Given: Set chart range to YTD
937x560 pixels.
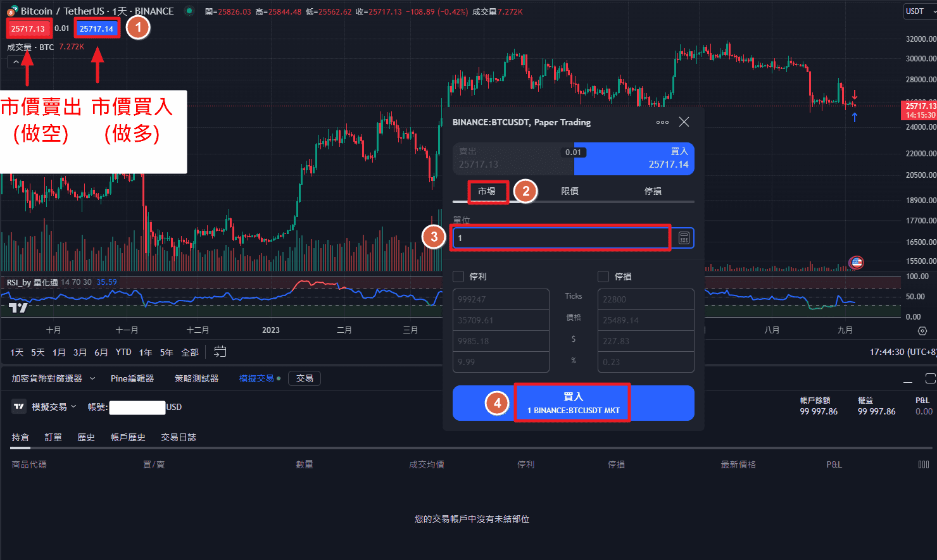Looking at the screenshot, I should (123, 352).
